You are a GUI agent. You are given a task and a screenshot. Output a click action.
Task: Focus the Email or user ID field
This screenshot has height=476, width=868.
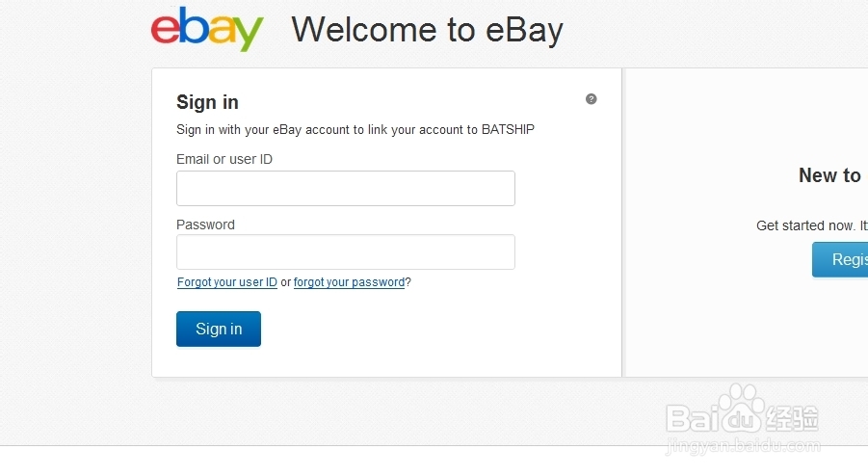pyautogui.click(x=346, y=188)
